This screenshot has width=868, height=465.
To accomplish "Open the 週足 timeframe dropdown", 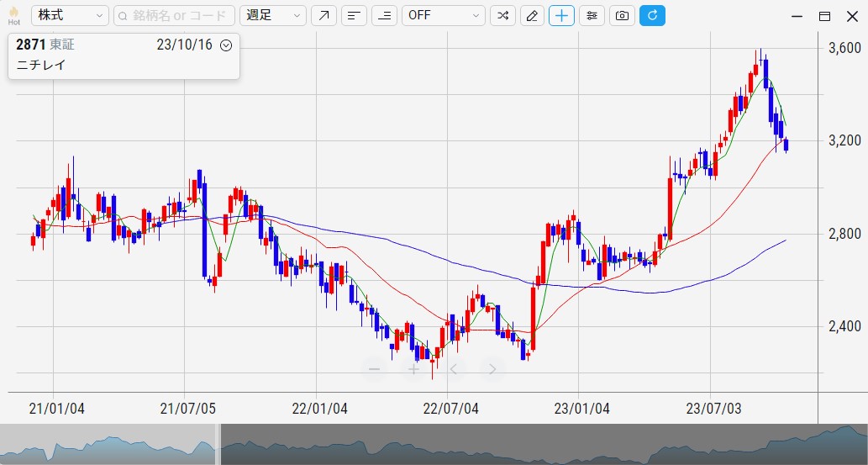I will point(273,15).
